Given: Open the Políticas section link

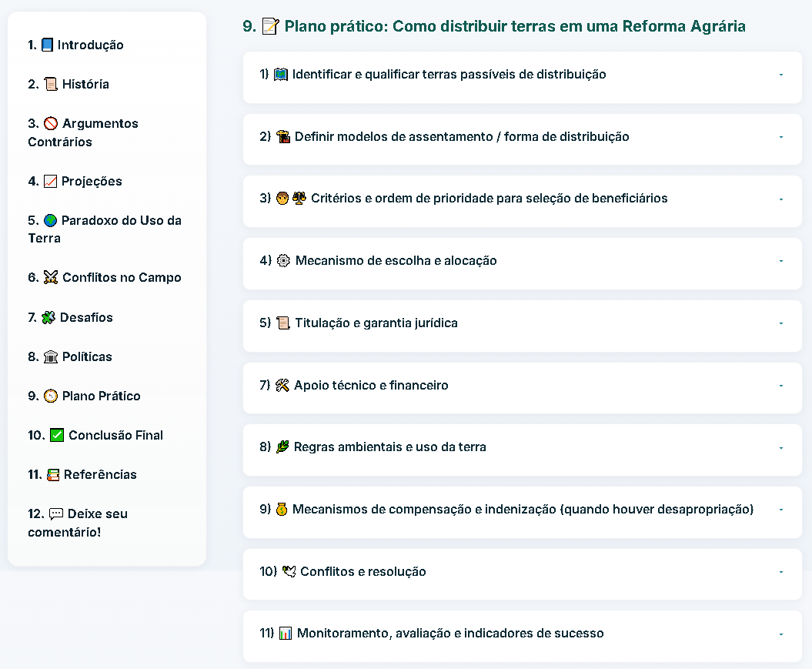Looking at the screenshot, I should (70, 356).
